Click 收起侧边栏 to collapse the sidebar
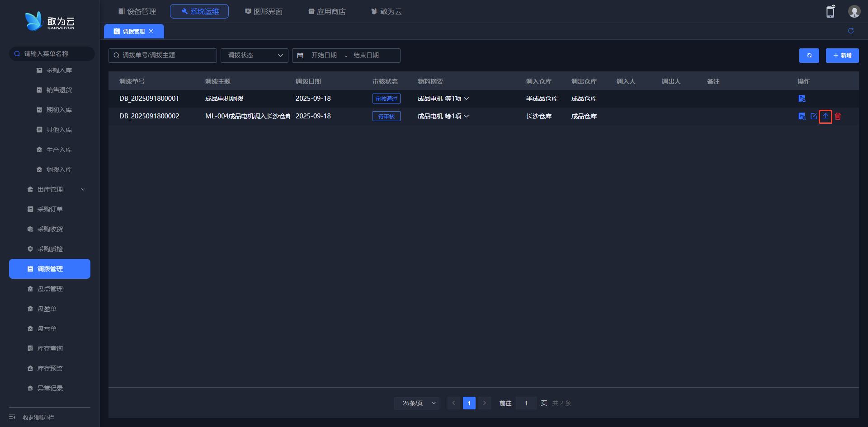Viewport: 868px width, 427px height. pyautogui.click(x=38, y=418)
